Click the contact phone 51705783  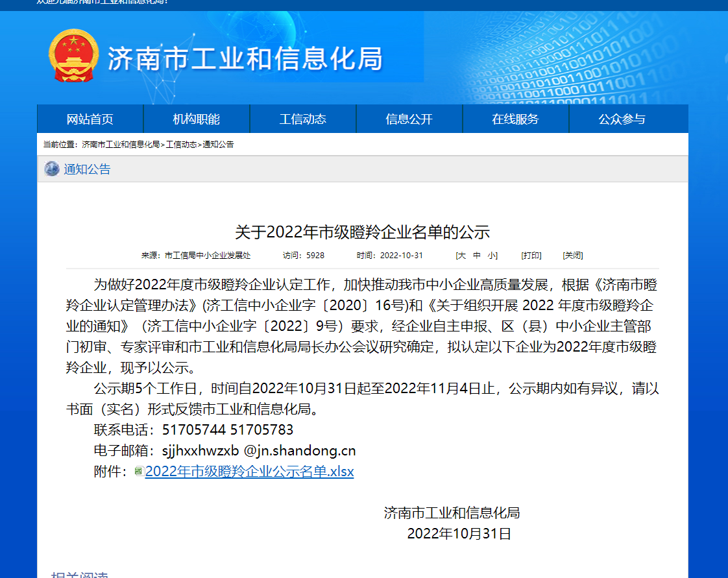coord(262,430)
